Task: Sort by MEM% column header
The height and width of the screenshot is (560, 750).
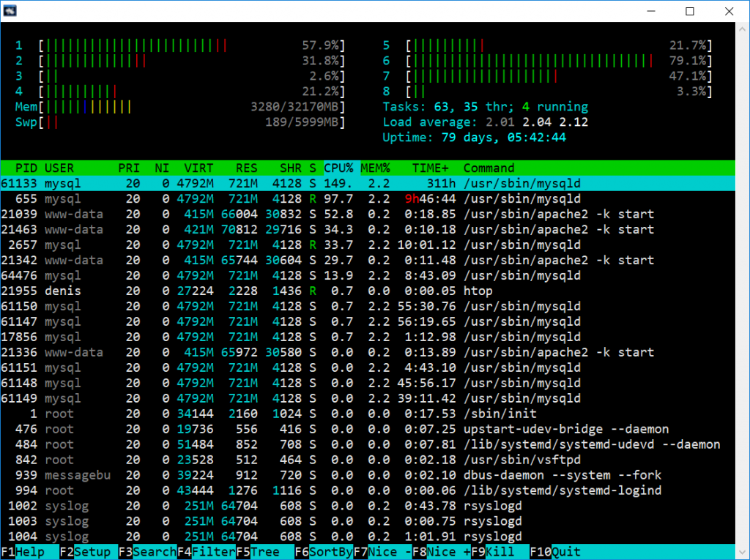Action: point(376,168)
